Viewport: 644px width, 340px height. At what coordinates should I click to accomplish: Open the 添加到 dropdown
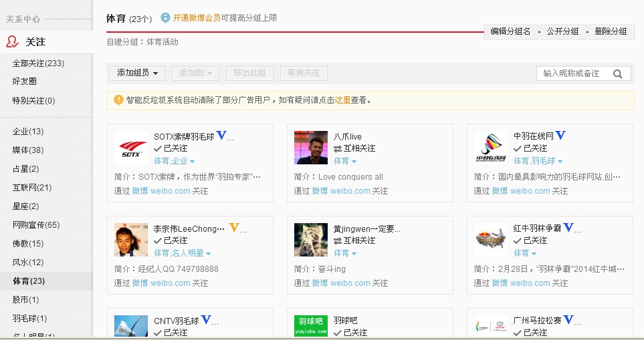[x=195, y=73]
